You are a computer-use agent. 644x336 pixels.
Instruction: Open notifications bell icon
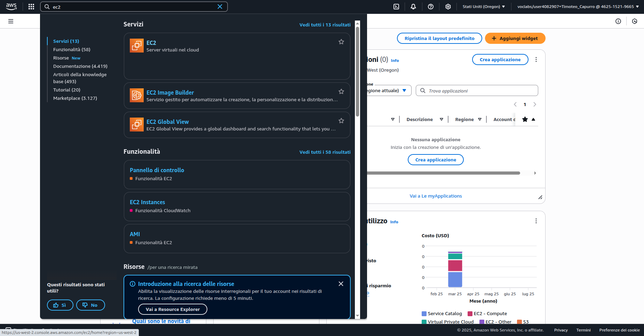[x=413, y=7]
